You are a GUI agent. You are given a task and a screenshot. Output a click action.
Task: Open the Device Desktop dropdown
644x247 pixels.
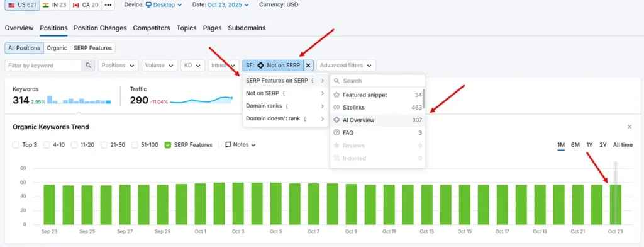164,5
